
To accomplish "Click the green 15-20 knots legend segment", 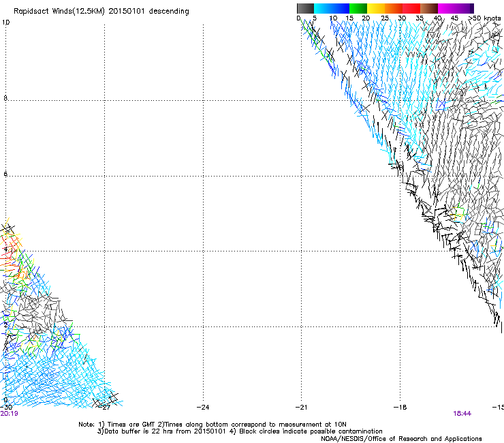I will 358,8.
